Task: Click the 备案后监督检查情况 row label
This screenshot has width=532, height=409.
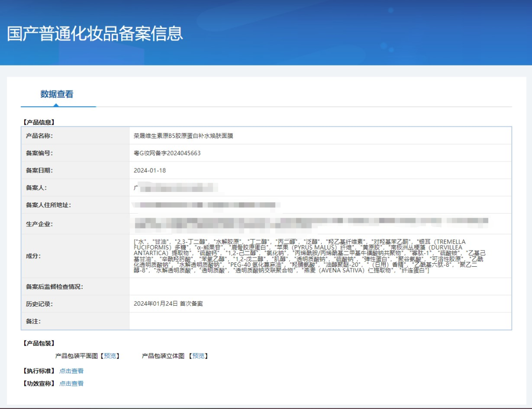Action: pyautogui.click(x=54, y=286)
